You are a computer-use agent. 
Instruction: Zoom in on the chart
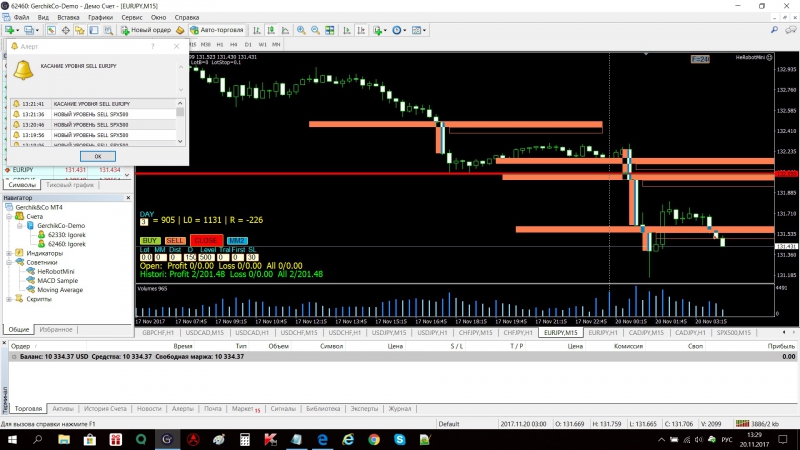coord(301,30)
